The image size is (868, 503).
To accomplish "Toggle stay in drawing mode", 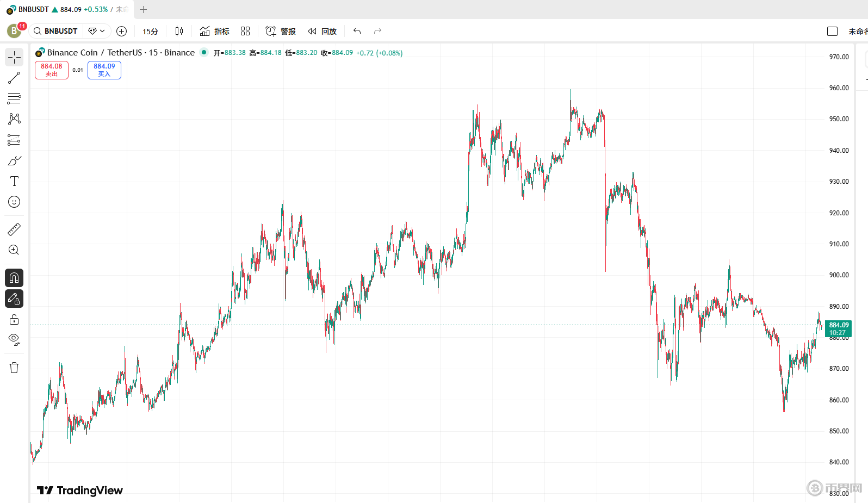I will tap(14, 299).
